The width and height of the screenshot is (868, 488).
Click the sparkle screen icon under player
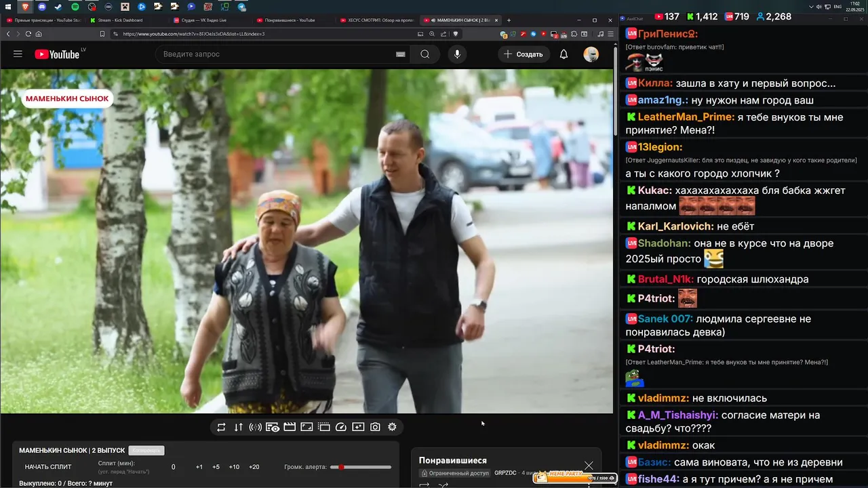pyautogui.click(x=358, y=427)
